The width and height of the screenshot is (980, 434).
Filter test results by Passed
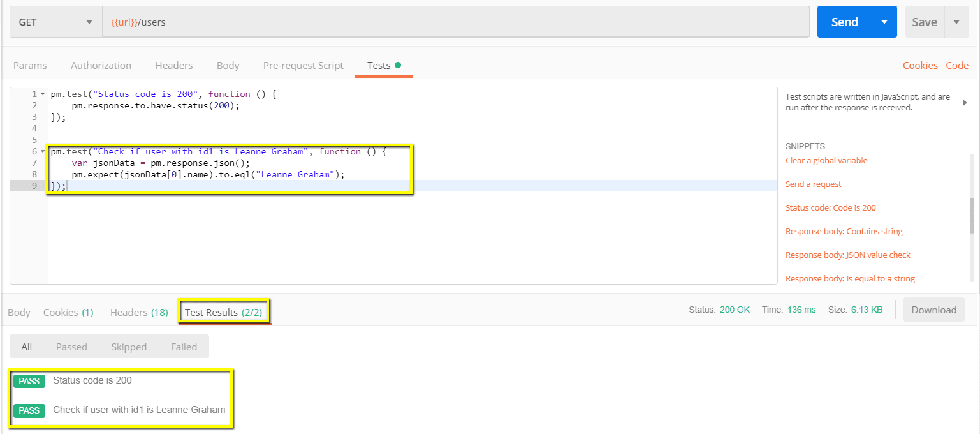(71, 347)
